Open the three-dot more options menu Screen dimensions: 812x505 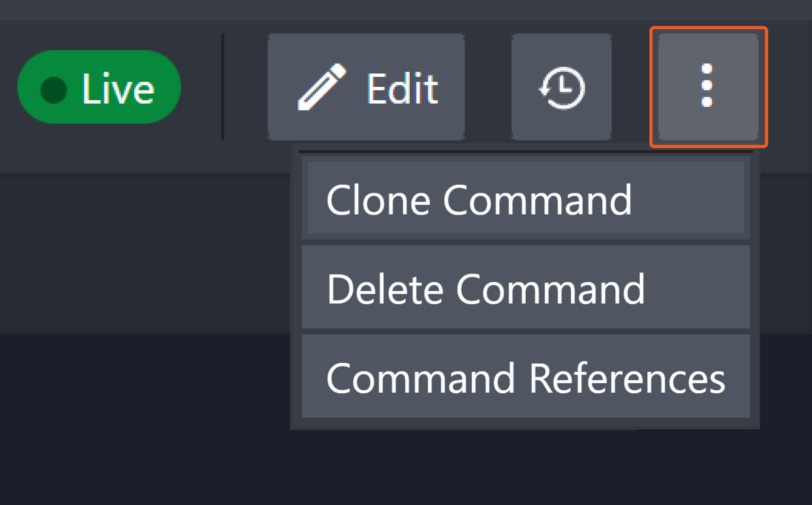click(x=708, y=86)
